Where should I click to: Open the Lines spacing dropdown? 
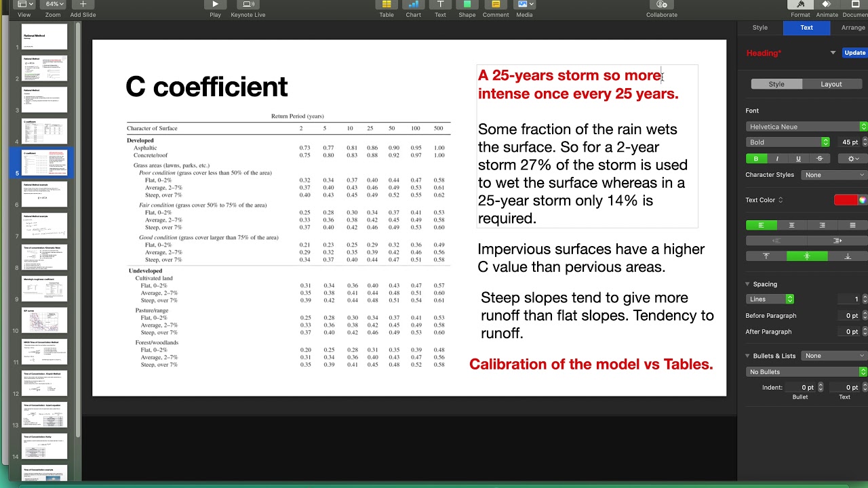tap(770, 299)
